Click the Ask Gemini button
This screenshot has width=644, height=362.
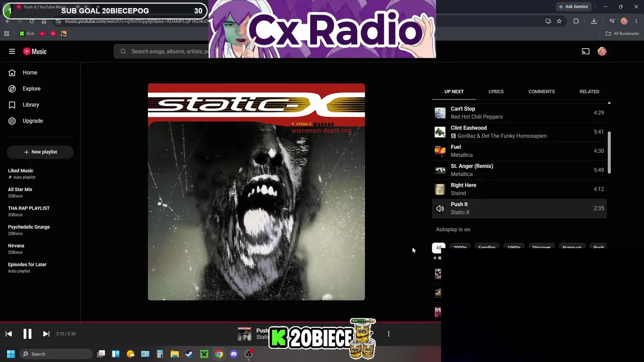[573, 7]
